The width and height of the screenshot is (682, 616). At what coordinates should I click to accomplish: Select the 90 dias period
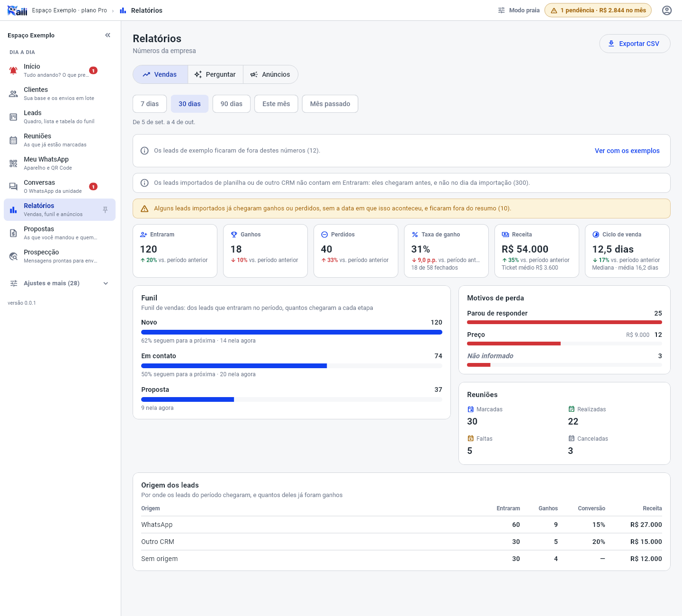[232, 104]
